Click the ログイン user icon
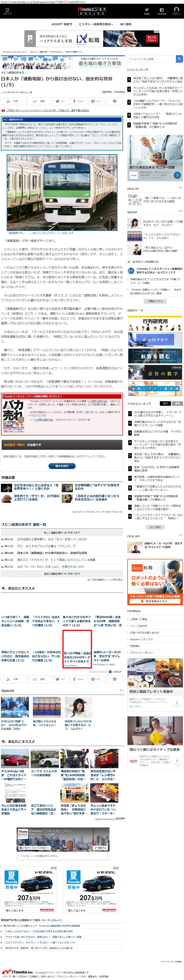184x980 pixels. pos(176,11)
